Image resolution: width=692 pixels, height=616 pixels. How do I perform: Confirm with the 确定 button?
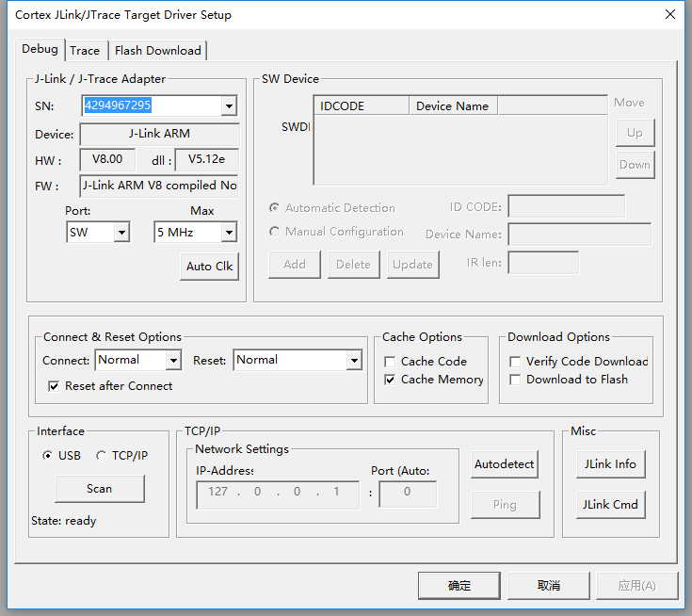pyautogui.click(x=459, y=586)
